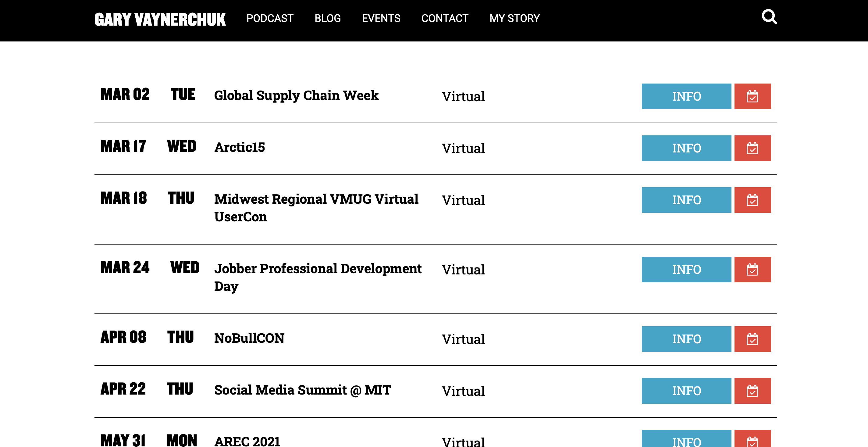The width and height of the screenshot is (868, 447).
Task: Click the MAR 18 date
Action: coord(124,198)
